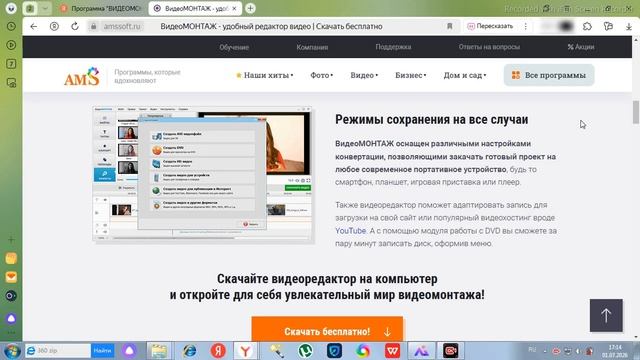The height and width of the screenshot is (360, 640).
Task: Open the Yandex shield protection icon
Action: pos(54,26)
